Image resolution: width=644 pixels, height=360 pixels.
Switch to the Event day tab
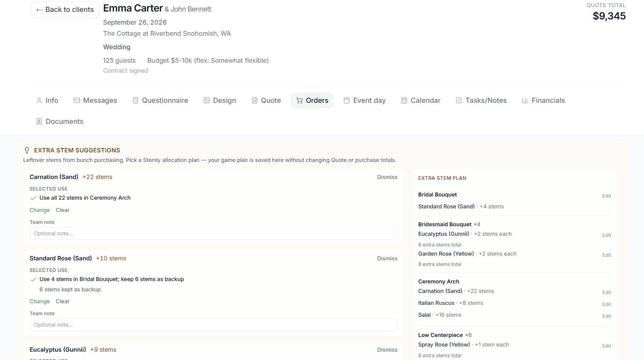click(365, 100)
